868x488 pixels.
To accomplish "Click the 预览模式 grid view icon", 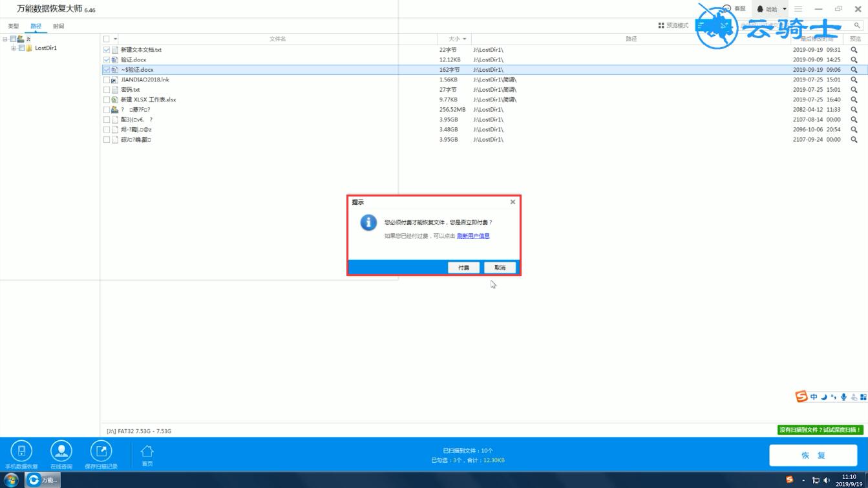I will [661, 26].
